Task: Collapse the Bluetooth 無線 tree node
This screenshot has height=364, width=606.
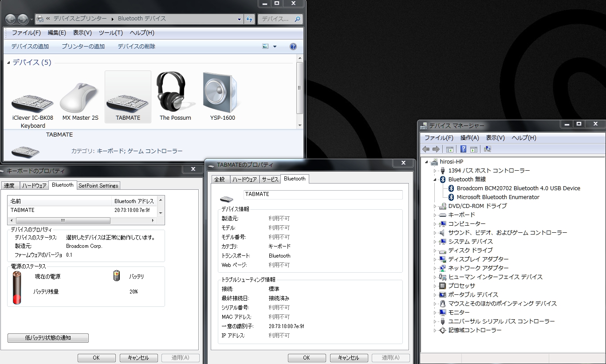Action: tap(435, 180)
